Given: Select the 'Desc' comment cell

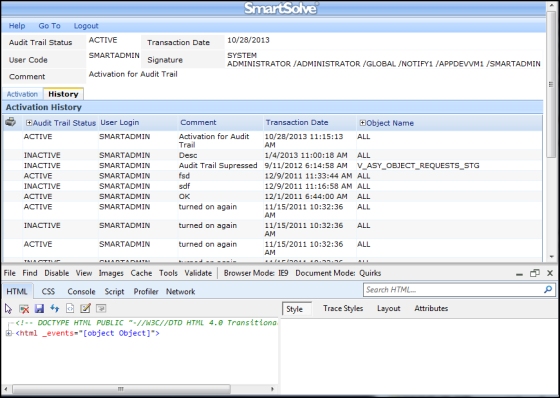Looking at the screenshot, I should coord(188,155).
